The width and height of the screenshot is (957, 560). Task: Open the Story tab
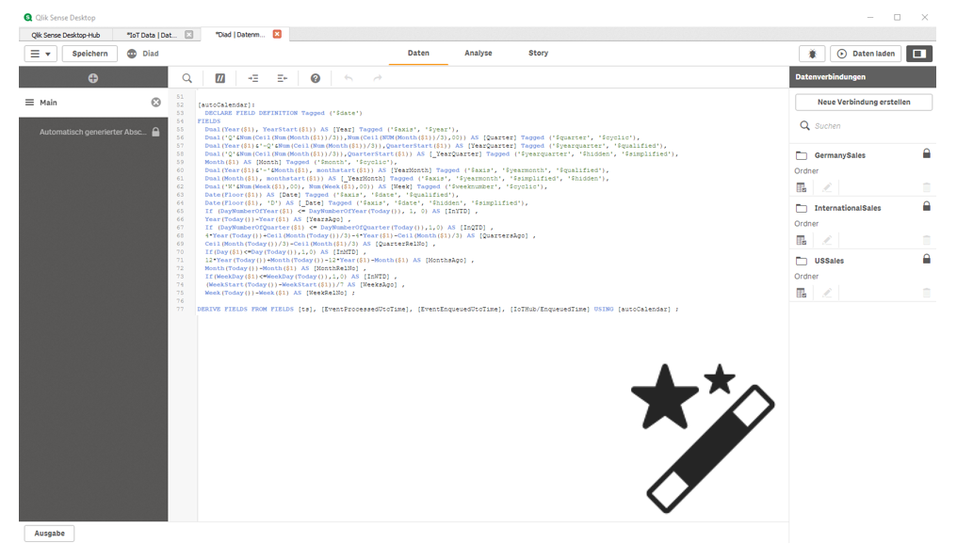click(539, 53)
